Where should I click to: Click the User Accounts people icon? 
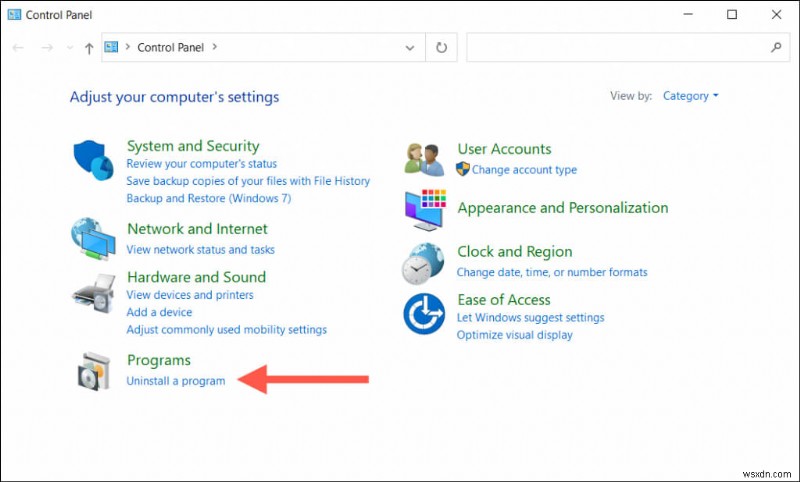(424, 160)
